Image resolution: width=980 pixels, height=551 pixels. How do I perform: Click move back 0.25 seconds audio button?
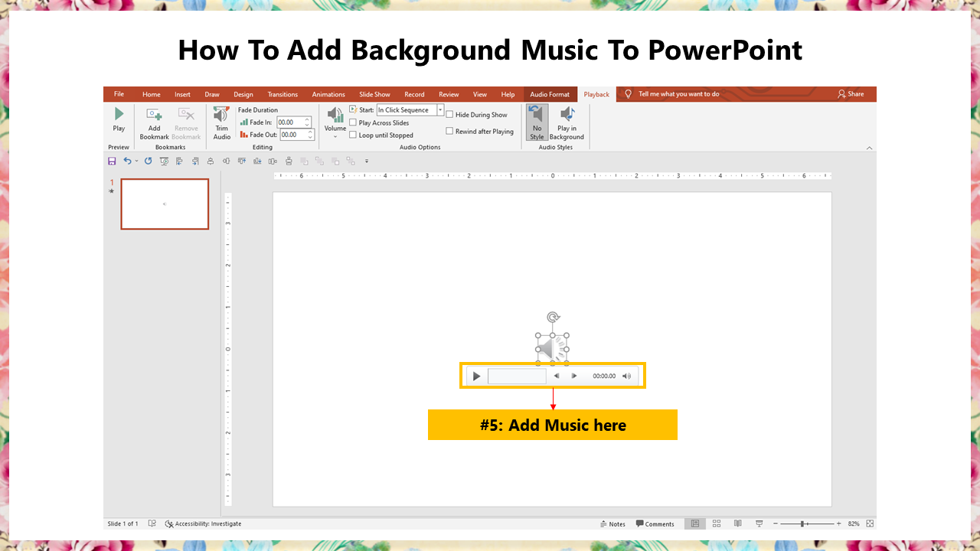557,376
